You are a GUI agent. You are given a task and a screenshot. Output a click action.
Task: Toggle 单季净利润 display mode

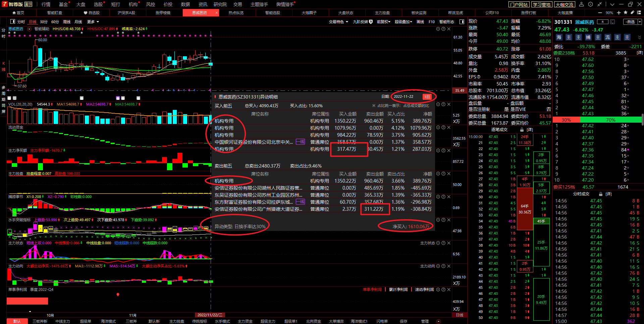[372, 289]
